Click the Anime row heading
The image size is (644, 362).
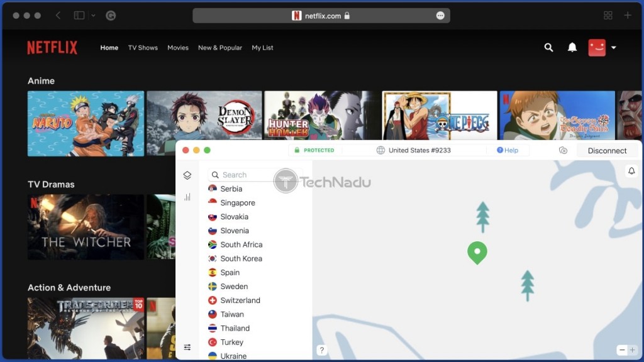tap(41, 81)
